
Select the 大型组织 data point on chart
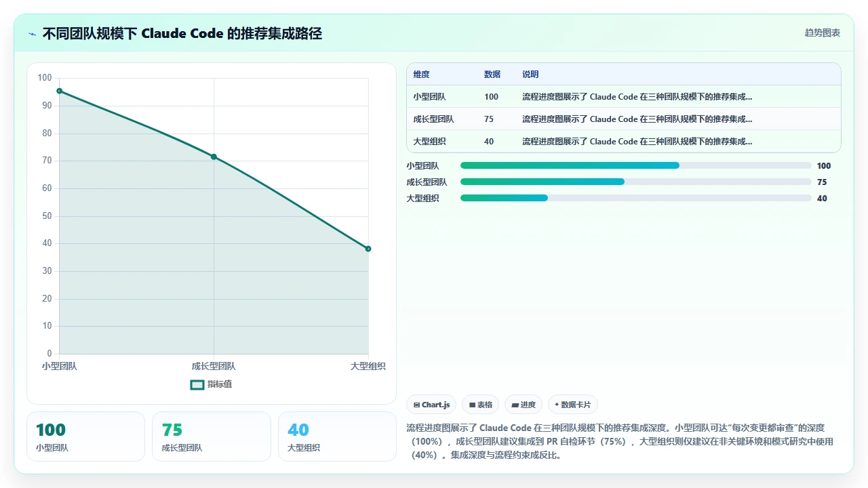tap(368, 249)
